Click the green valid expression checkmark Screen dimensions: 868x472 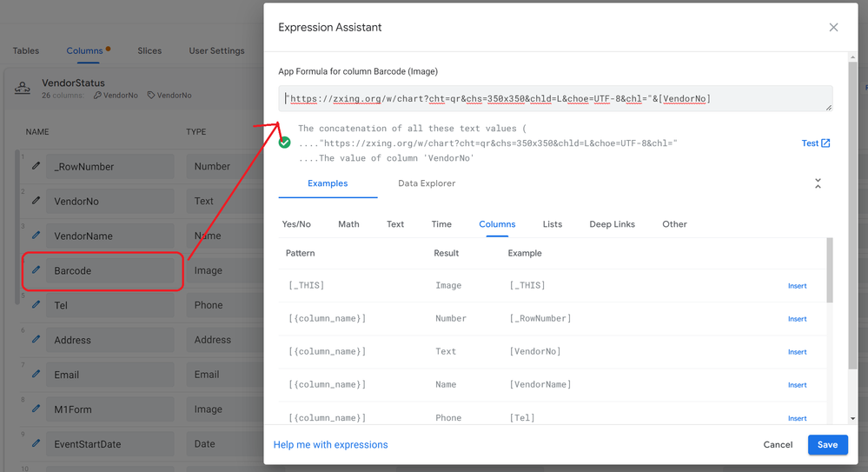coord(284,143)
